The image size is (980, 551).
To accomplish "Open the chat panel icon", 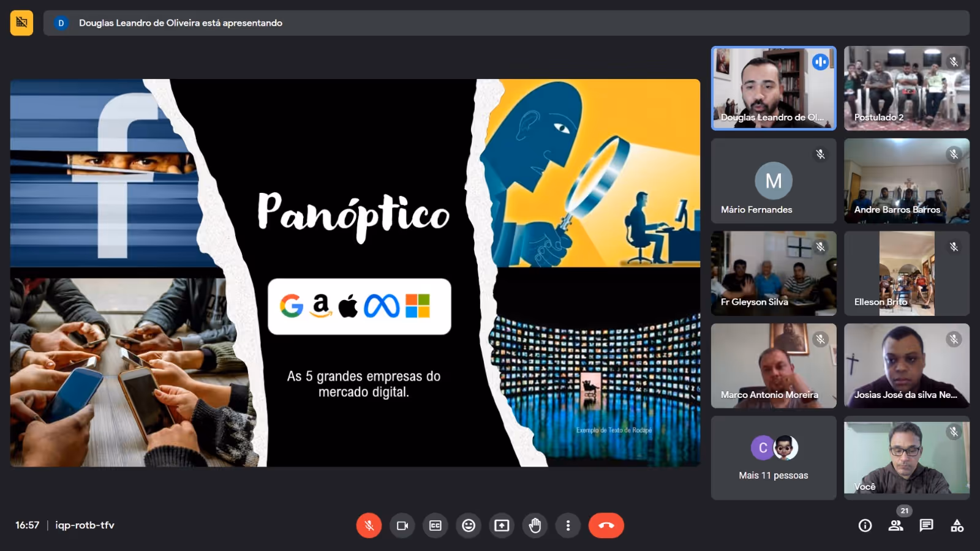I will coord(926,525).
